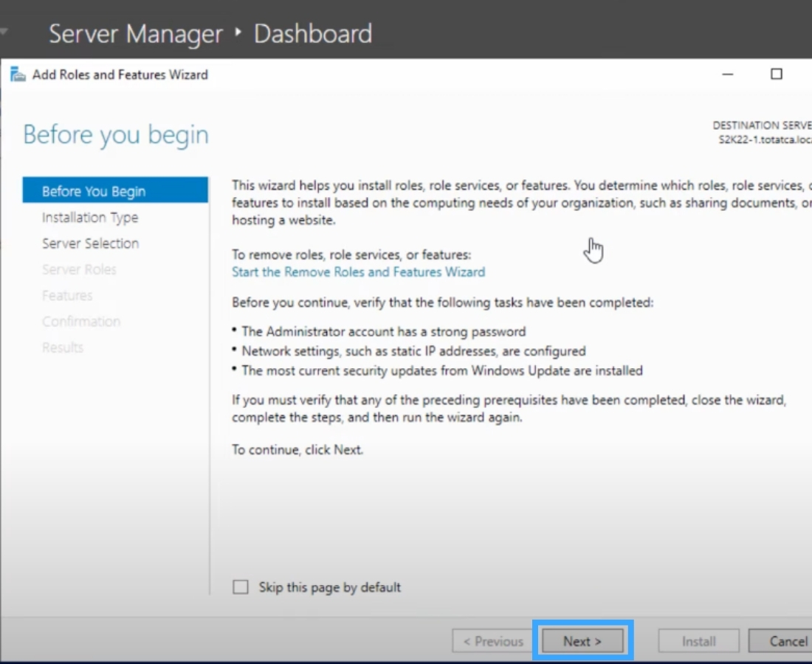Open the Features step in the sidebar

pos(67,294)
